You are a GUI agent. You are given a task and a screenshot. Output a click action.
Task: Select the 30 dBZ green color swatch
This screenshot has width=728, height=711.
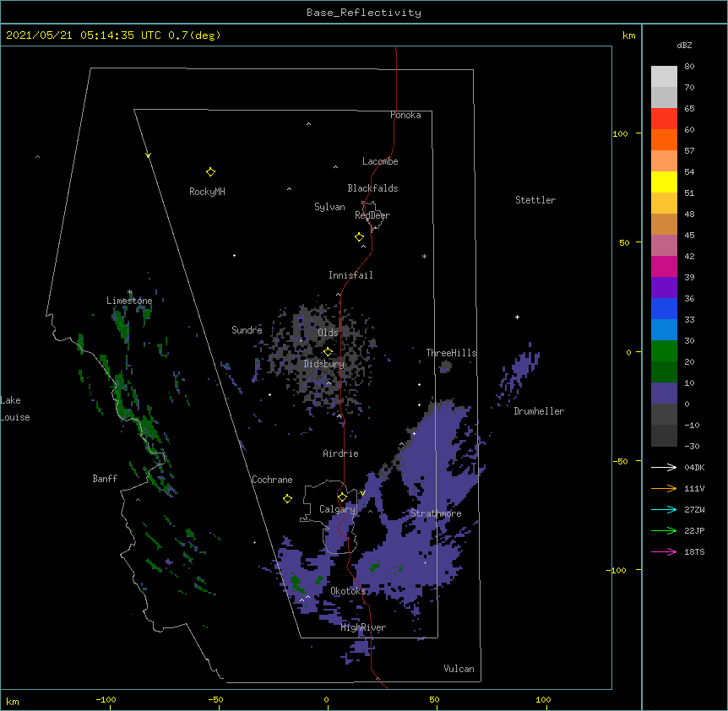pos(664,351)
